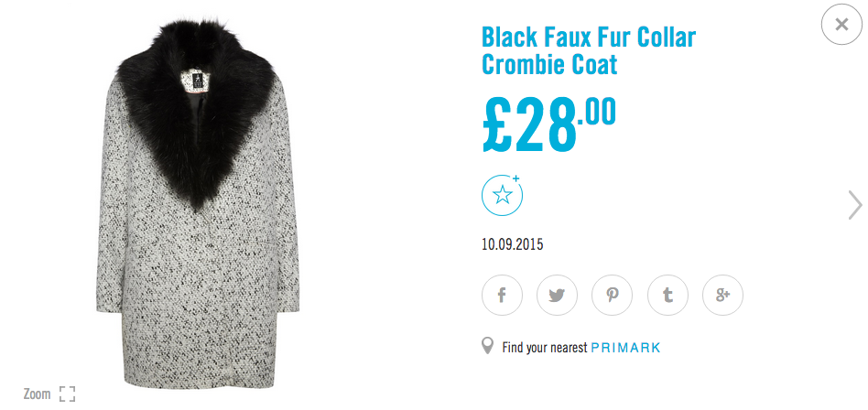Pin the coat on Pinterest

[x=612, y=296]
